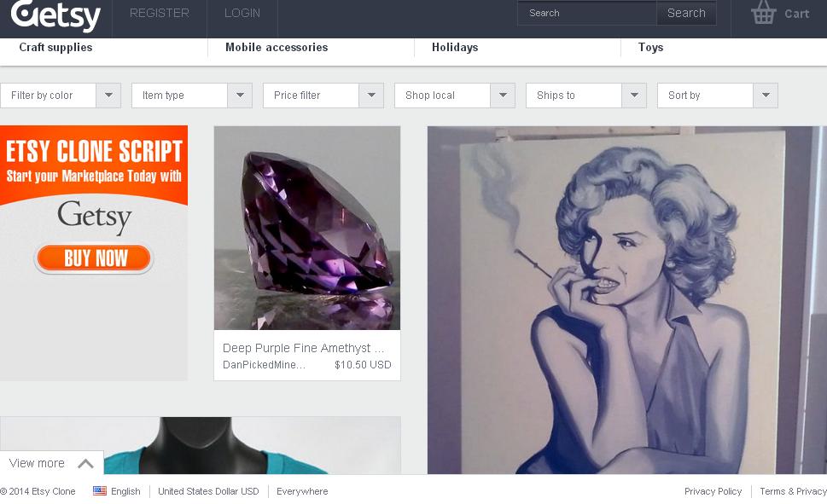
Task: Open the Craft supplies category
Action: pos(55,48)
